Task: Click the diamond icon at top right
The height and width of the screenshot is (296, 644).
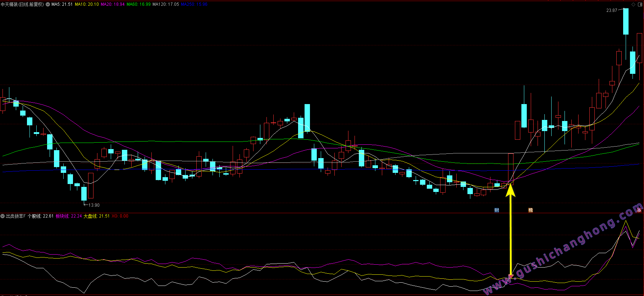Action: (x=633, y=4)
